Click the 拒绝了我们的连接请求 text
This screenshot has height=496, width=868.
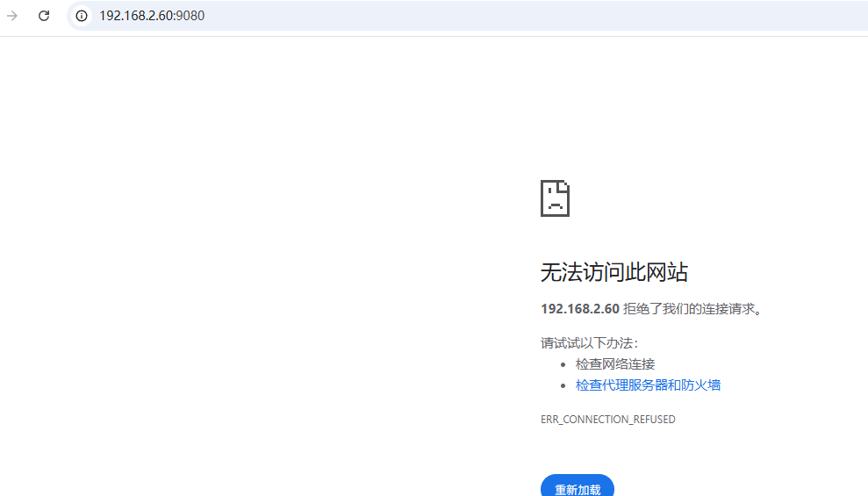[x=692, y=309]
